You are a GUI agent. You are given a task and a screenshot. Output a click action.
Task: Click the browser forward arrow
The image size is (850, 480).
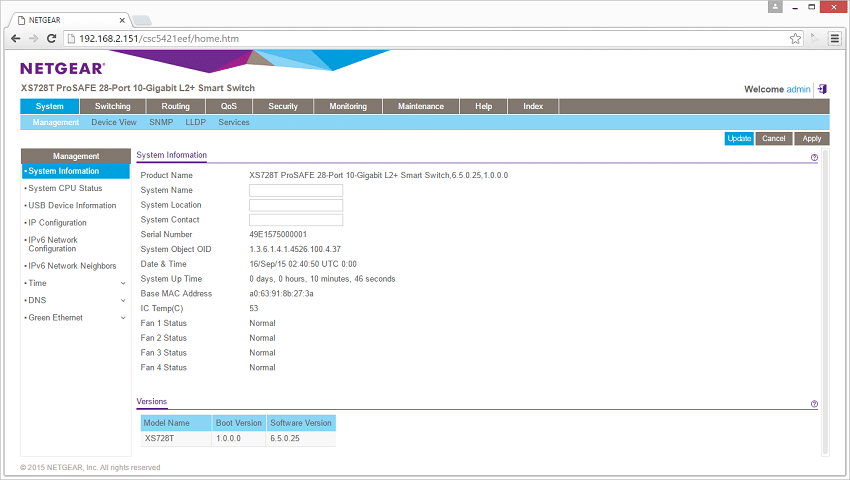point(34,39)
